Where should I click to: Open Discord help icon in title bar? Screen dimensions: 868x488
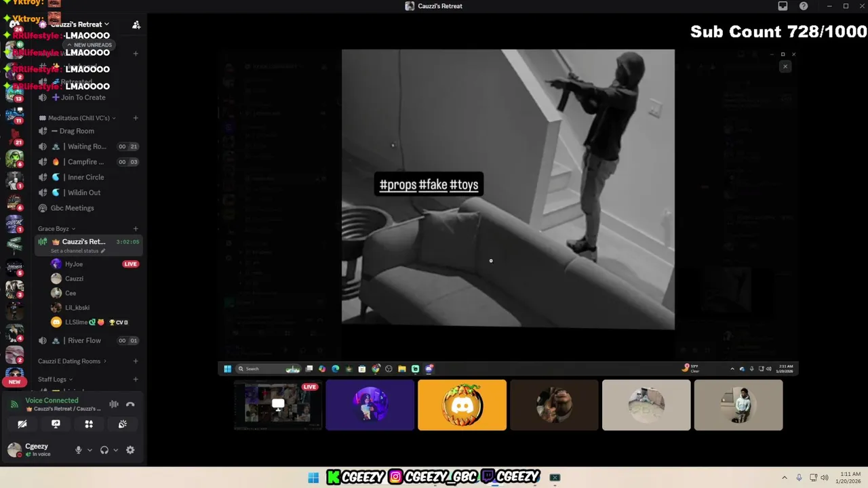tap(804, 6)
